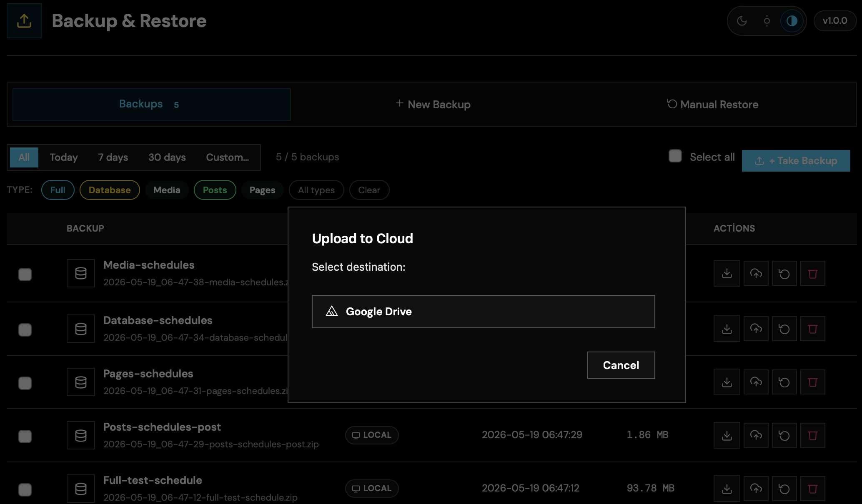Toggle the Posts type filter
This screenshot has width=862, height=504.
click(x=215, y=190)
